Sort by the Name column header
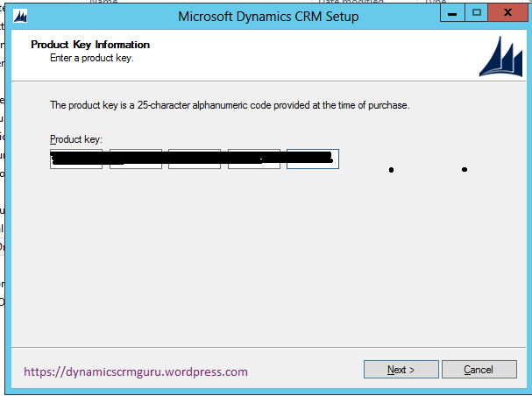This screenshot has height=396, width=532. [x=103, y=3]
